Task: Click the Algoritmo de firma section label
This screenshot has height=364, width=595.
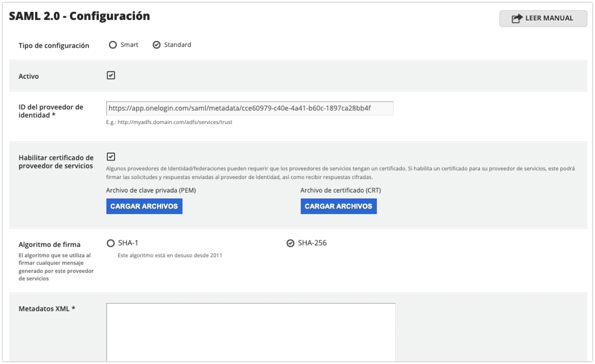Action: pos(50,244)
